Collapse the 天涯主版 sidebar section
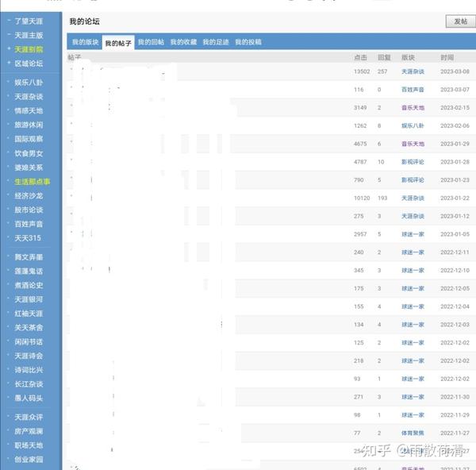The height and width of the screenshot is (470, 476). [9, 35]
